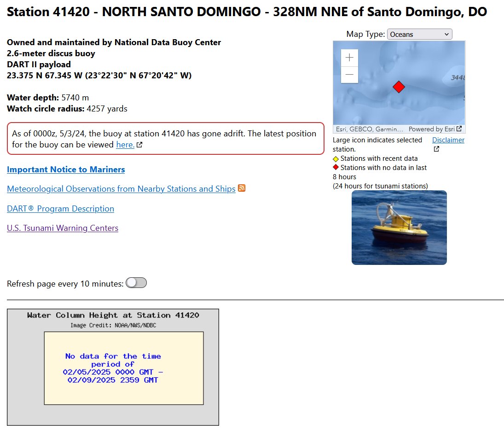This screenshot has height=428, width=504.
Task: Click the '(24 hours for tsunami stations)' note
Action: [x=380, y=186]
